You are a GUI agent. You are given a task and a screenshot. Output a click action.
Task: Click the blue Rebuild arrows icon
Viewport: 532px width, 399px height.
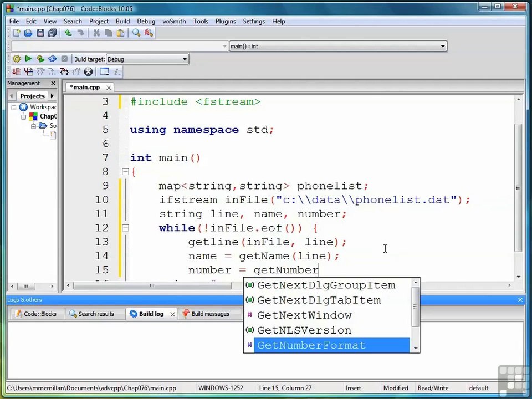(x=52, y=59)
